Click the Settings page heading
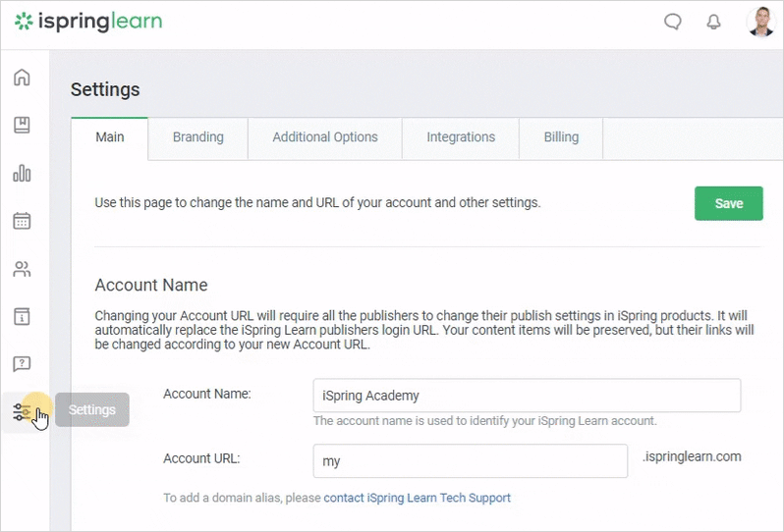The image size is (784, 532). pyautogui.click(x=105, y=90)
